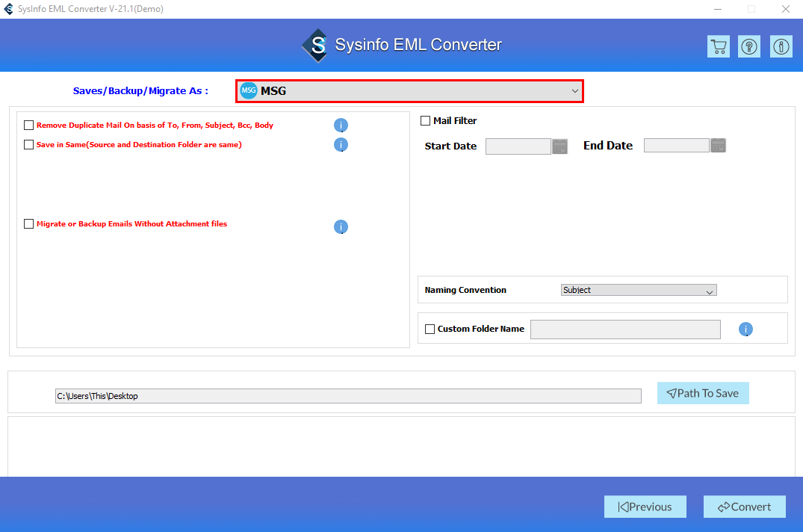Click info icon beside Custom Folder Name
803x532 pixels.
click(x=745, y=329)
